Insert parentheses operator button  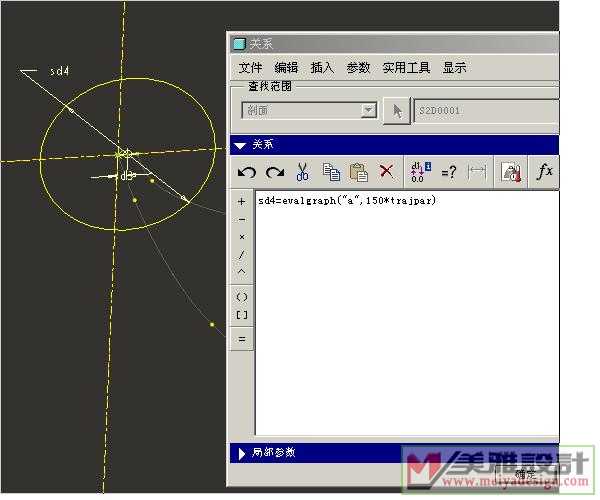pos(242,297)
